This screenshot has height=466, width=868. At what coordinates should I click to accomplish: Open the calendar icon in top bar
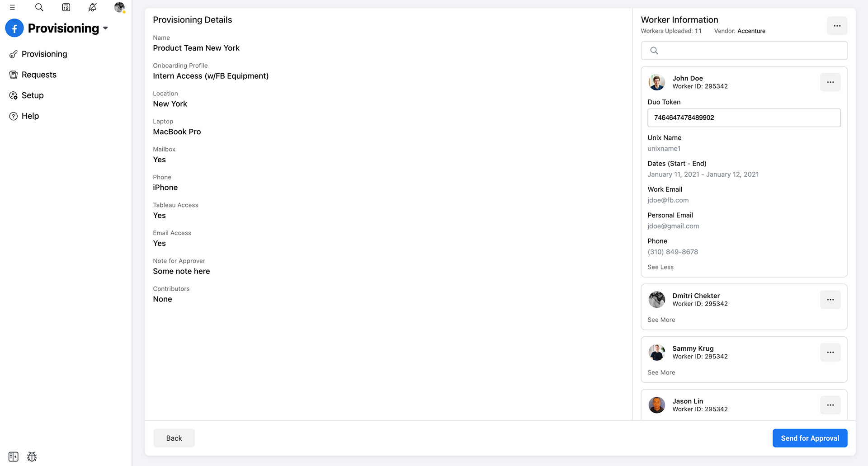click(66, 7)
